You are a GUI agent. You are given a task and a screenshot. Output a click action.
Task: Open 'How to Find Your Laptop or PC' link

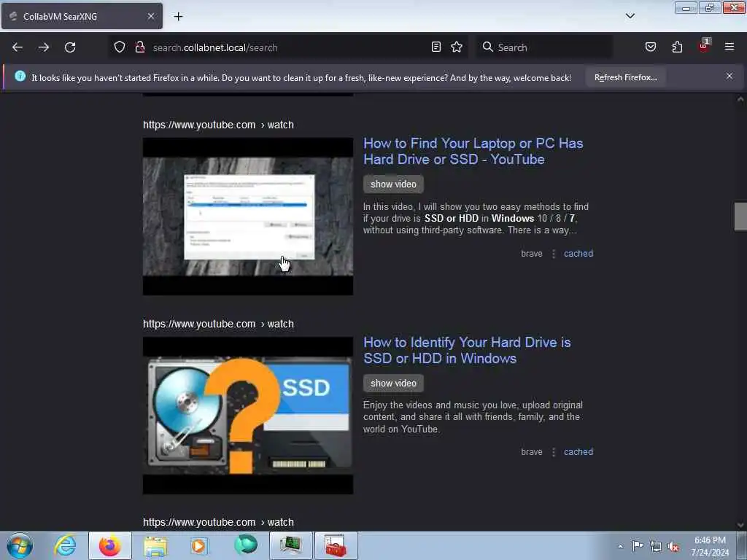(473, 152)
